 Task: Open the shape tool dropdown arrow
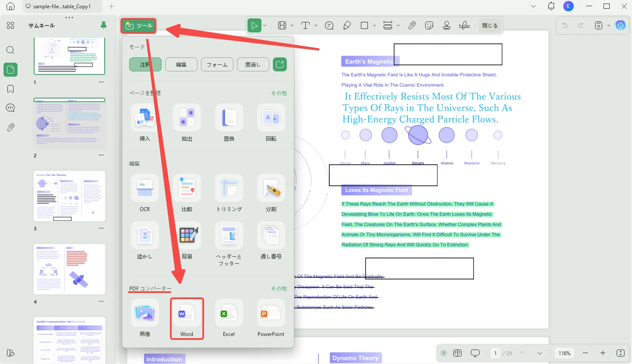(x=374, y=25)
